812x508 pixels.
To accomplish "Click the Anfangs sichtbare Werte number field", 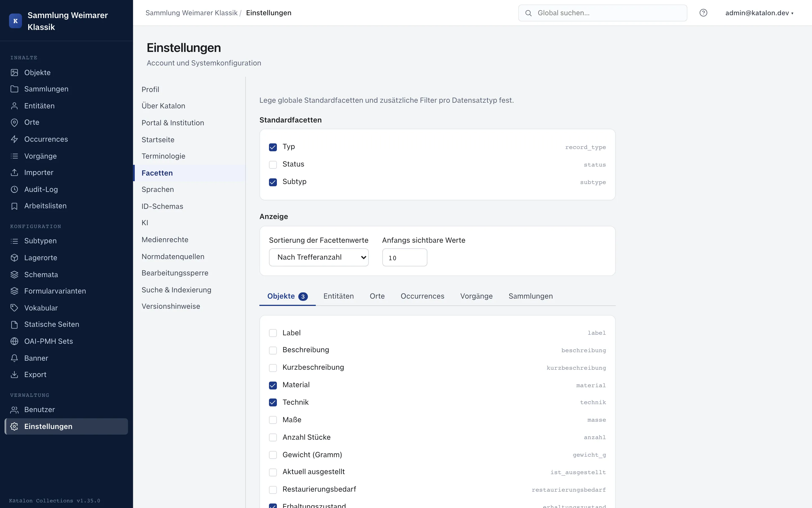I will pos(405,257).
